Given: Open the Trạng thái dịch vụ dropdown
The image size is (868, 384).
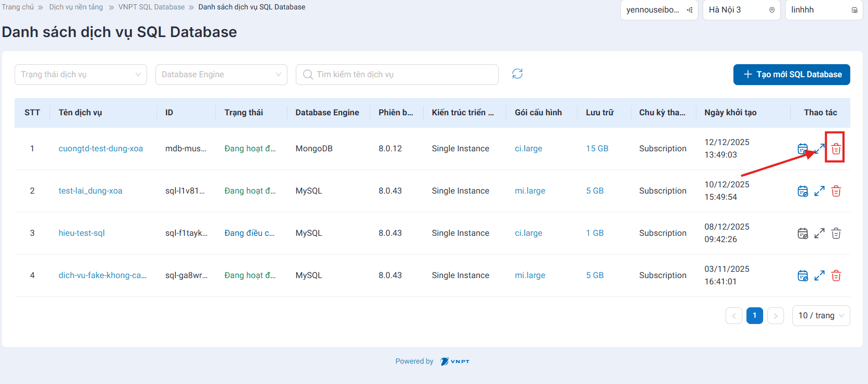Looking at the screenshot, I should 80,75.
